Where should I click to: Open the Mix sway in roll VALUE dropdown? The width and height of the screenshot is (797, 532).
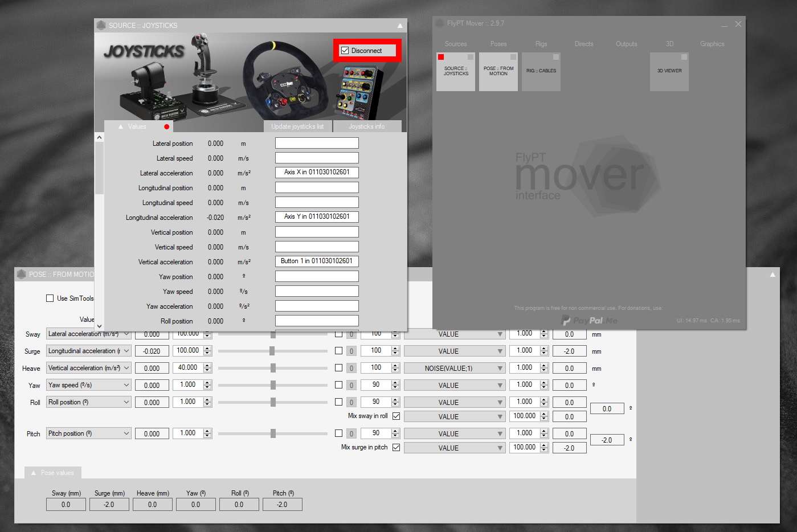tap(455, 416)
